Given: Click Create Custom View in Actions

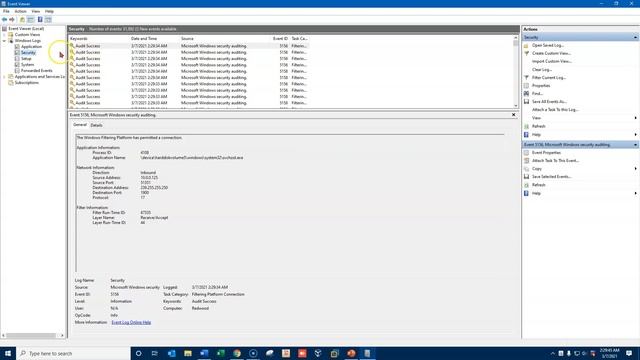Looking at the screenshot, I should pos(551,53).
